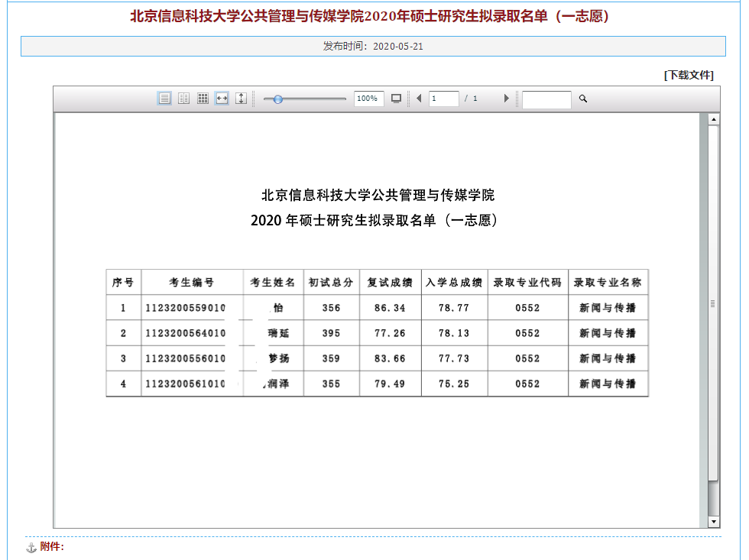
Task: Open thumbnail grid view
Action: click(203, 99)
